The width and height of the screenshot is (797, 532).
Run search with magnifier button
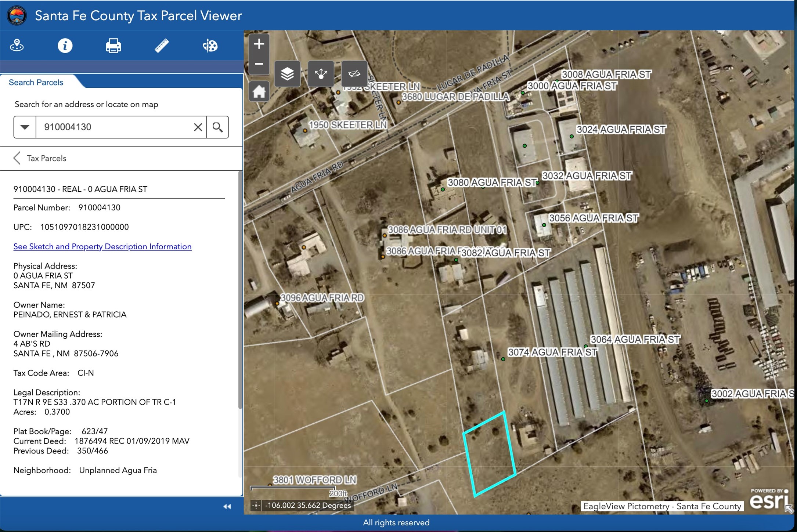coord(218,127)
